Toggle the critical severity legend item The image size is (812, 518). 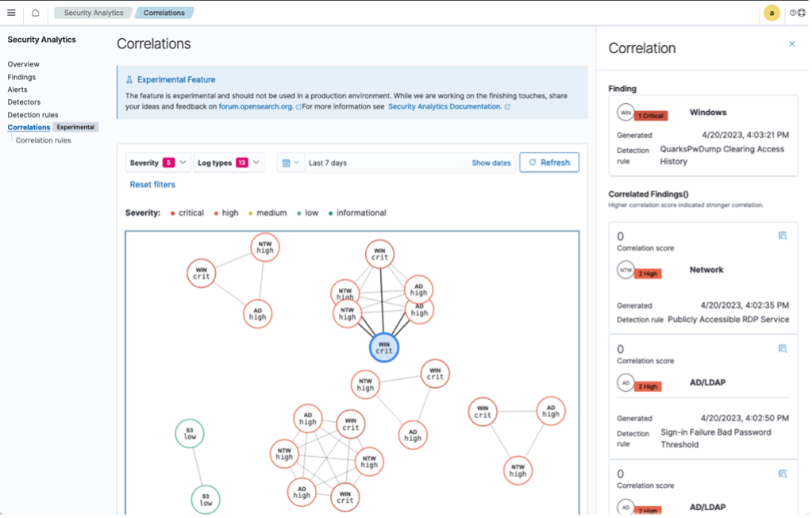pos(187,213)
